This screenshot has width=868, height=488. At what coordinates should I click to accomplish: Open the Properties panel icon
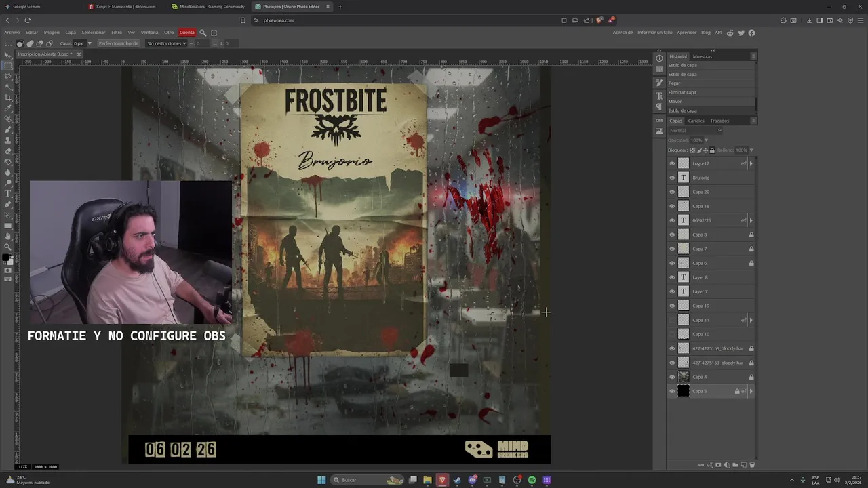point(659,69)
